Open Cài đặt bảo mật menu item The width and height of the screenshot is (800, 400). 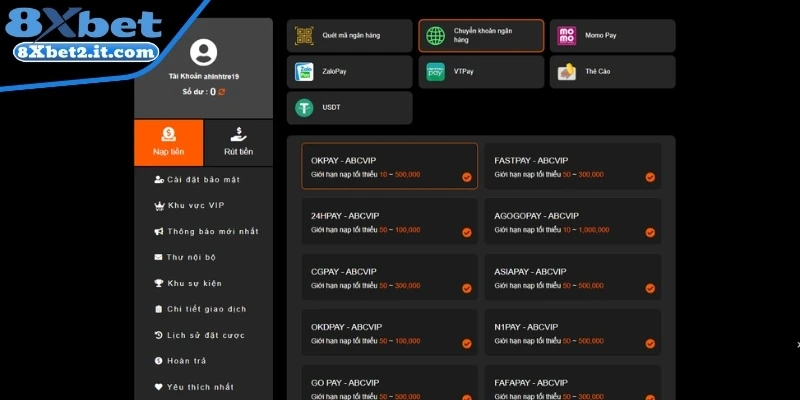204,180
